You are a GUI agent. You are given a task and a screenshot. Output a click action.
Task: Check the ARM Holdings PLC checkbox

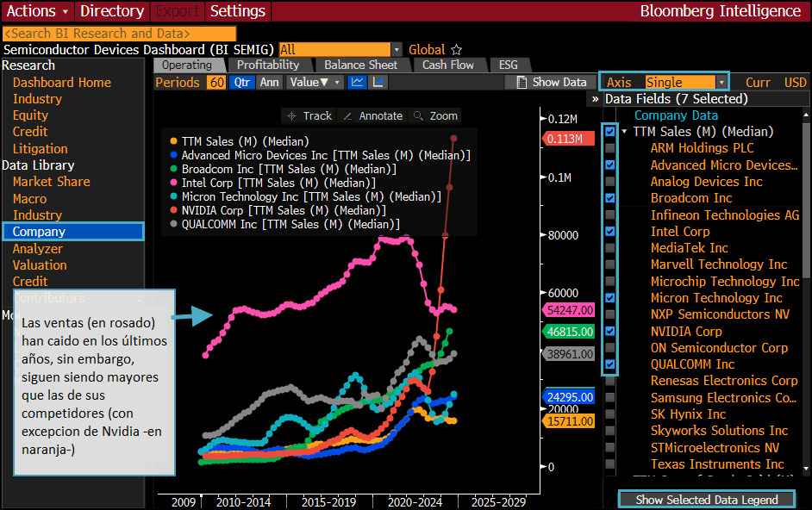[610, 148]
